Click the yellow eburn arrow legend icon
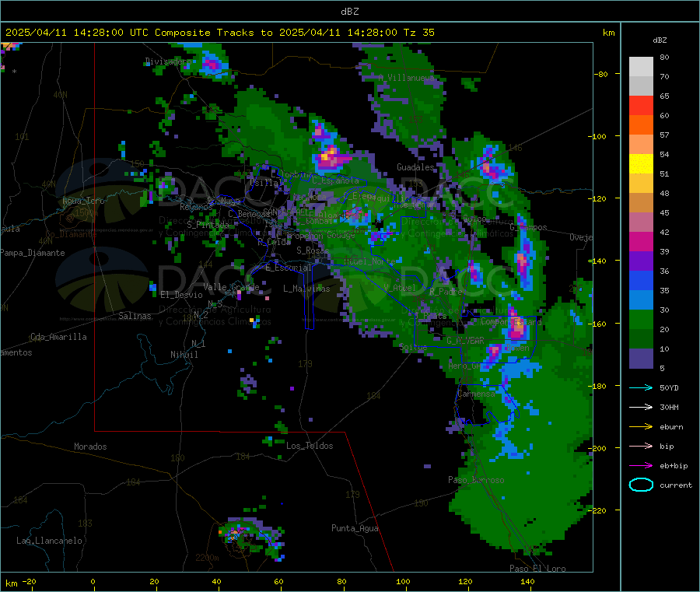700x592 pixels. 641,426
